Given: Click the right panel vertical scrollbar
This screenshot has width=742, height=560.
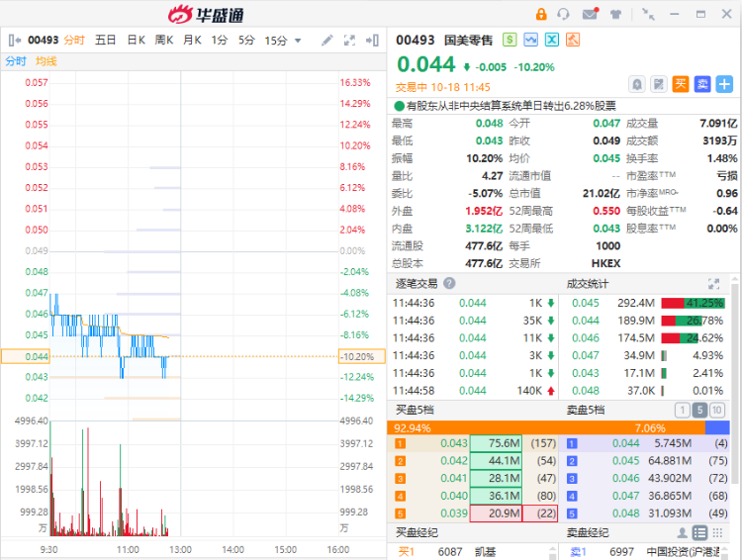Looking at the screenshot, I should (x=735, y=384).
